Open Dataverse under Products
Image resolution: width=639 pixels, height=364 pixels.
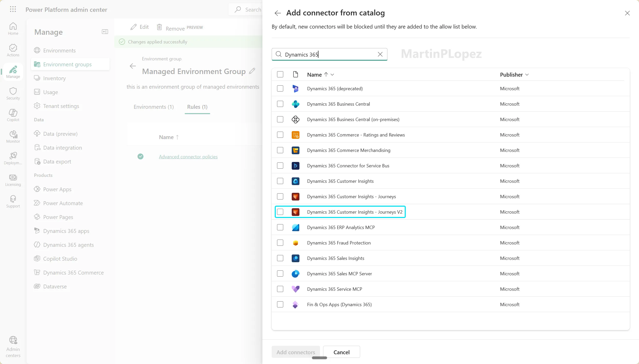tap(70, 286)
